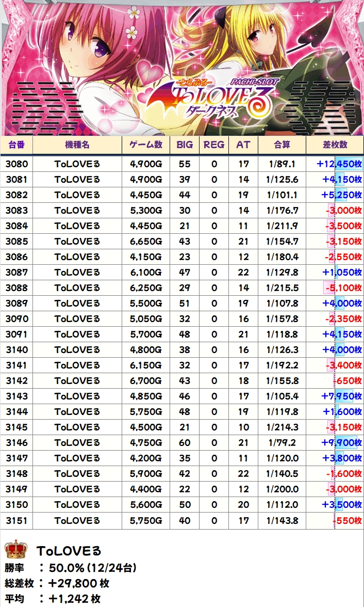Click the 勝率 50.0% (12/24台) summary line
This screenshot has width=364, height=607.
pos(71,568)
